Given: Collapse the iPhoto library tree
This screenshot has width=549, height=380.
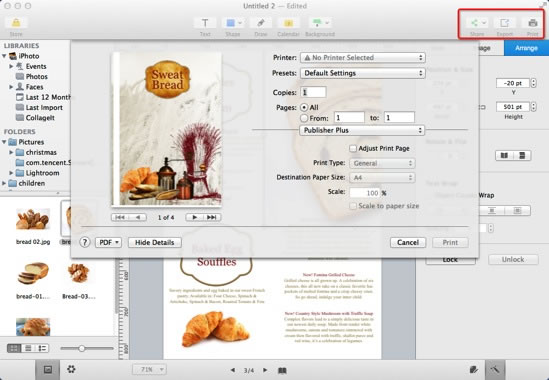Looking at the screenshot, I should 4,56.
